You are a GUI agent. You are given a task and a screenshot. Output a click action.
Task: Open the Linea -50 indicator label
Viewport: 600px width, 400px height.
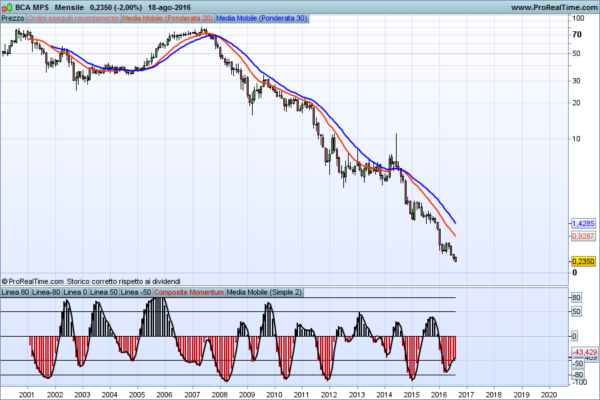coord(135,292)
